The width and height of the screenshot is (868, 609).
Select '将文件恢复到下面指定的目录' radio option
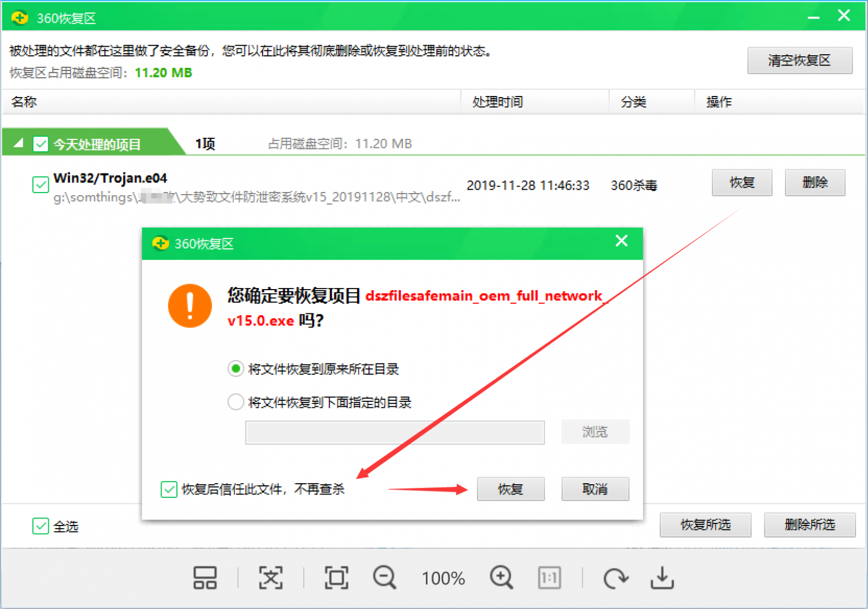235,402
